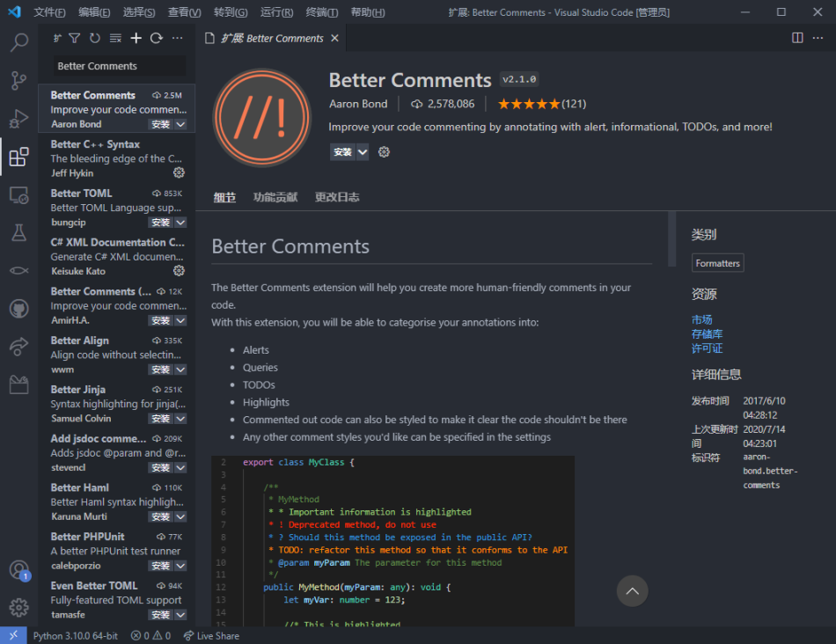Select Better Align in extensions list

(117, 355)
